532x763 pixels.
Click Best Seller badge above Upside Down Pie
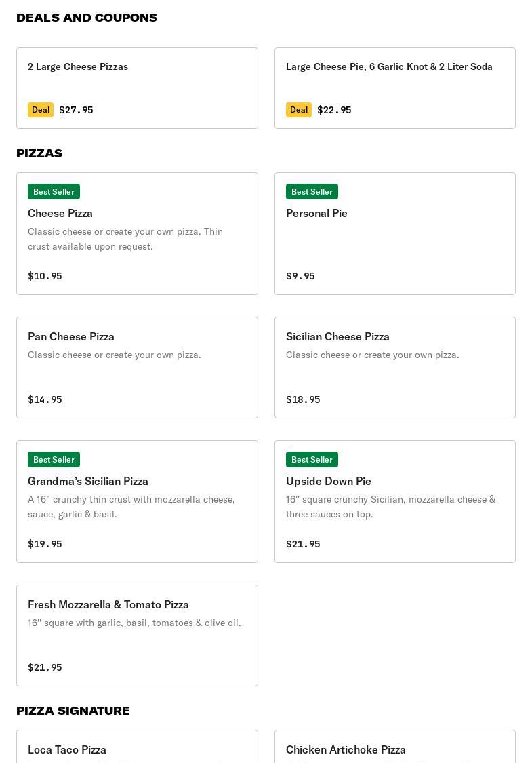coord(312,459)
